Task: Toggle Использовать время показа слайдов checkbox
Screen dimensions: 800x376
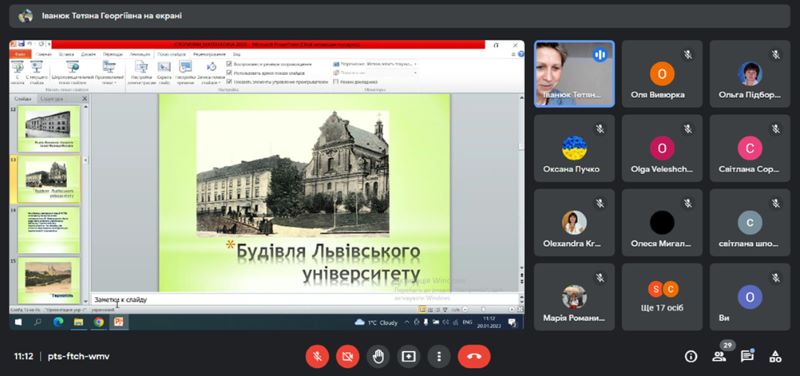Action: tap(229, 73)
